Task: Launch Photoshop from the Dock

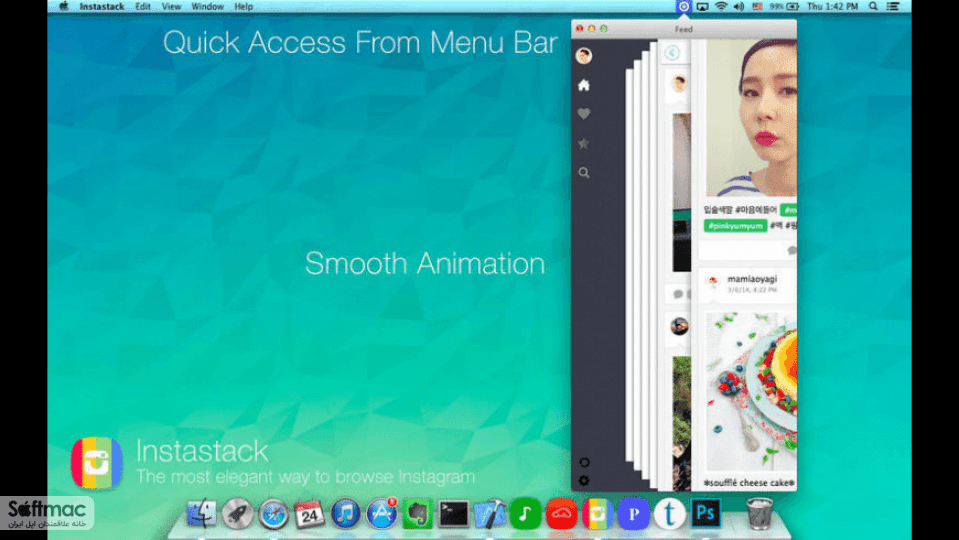Action: click(x=706, y=513)
